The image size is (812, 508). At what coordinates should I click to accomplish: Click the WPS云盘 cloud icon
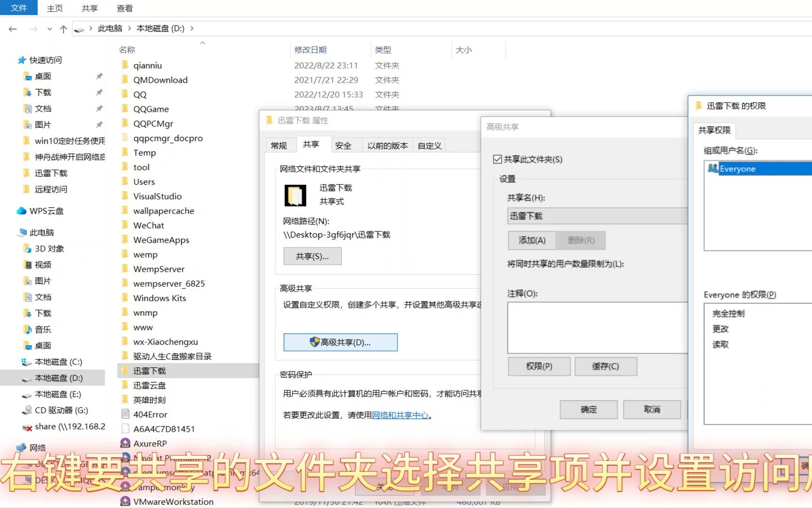pos(22,211)
